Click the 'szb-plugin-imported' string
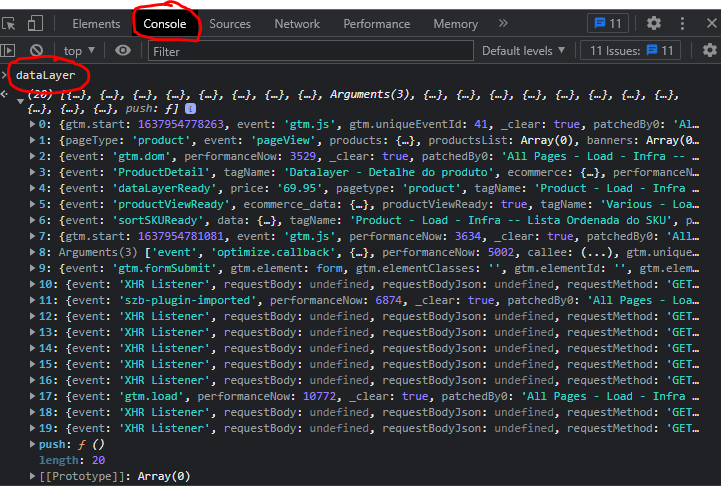The height and width of the screenshot is (486, 721). click(188, 300)
